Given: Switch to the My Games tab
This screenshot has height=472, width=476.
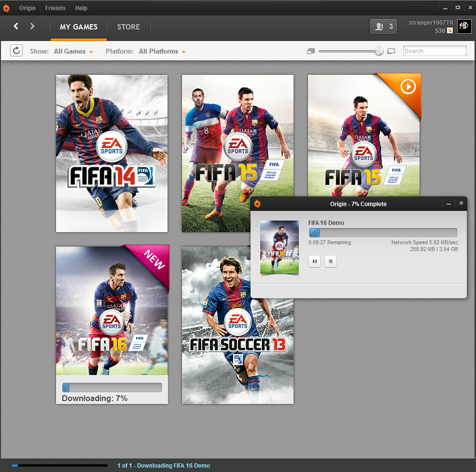Looking at the screenshot, I should pos(79,27).
